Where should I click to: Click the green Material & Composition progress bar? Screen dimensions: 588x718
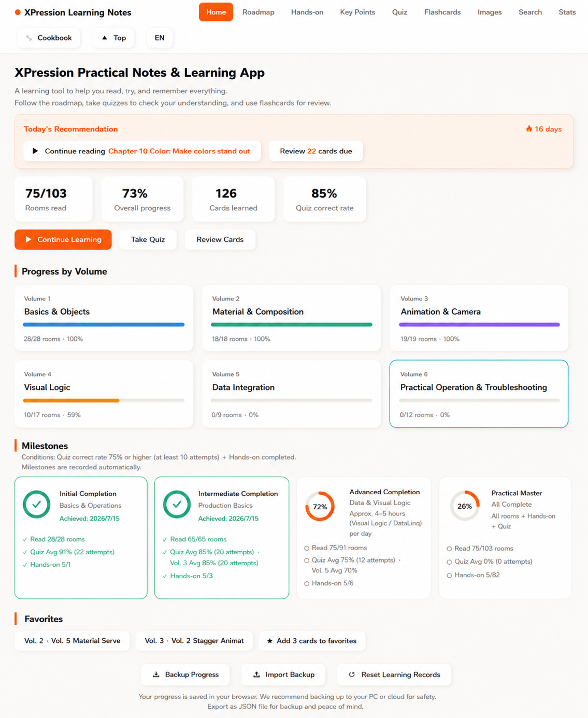point(292,325)
